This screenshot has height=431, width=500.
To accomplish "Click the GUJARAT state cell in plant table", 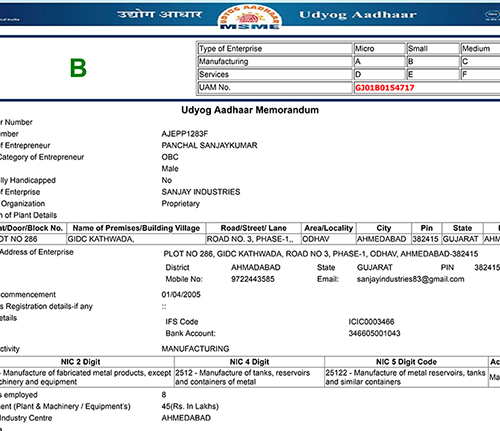I will click(462, 239).
